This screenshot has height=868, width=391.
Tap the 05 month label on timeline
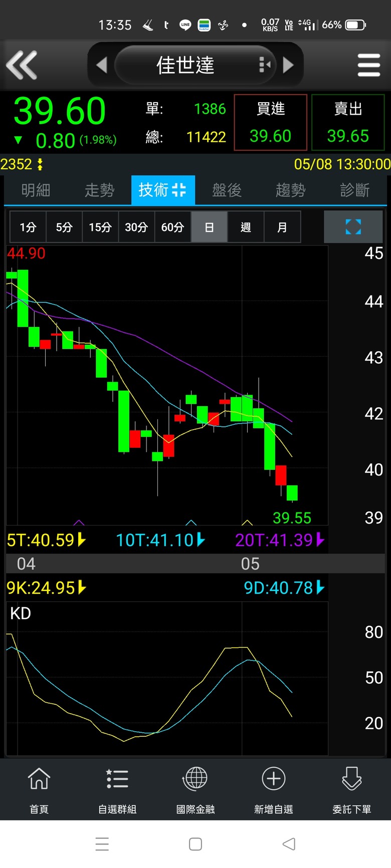click(x=250, y=563)
